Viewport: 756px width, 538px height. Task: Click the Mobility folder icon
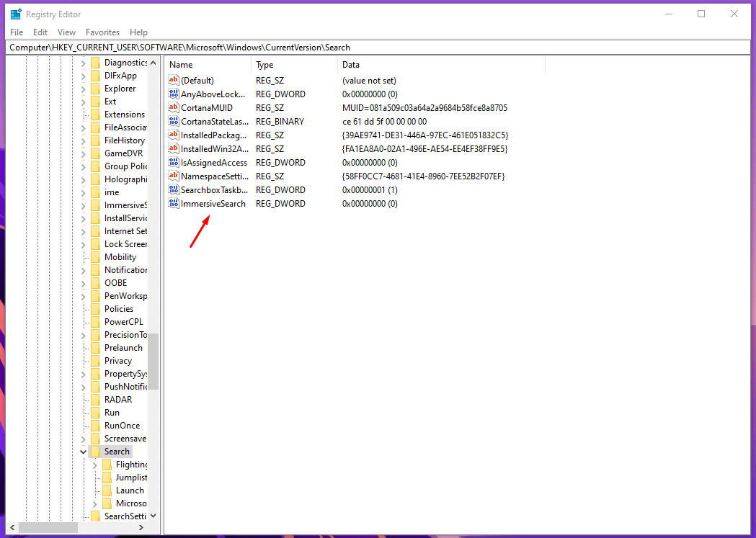tap(95, 256)
